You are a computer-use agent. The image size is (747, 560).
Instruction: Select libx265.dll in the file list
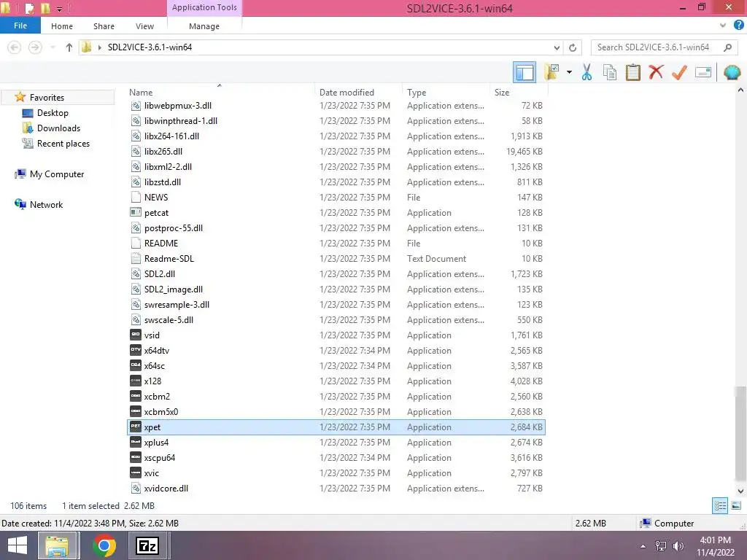336,152
